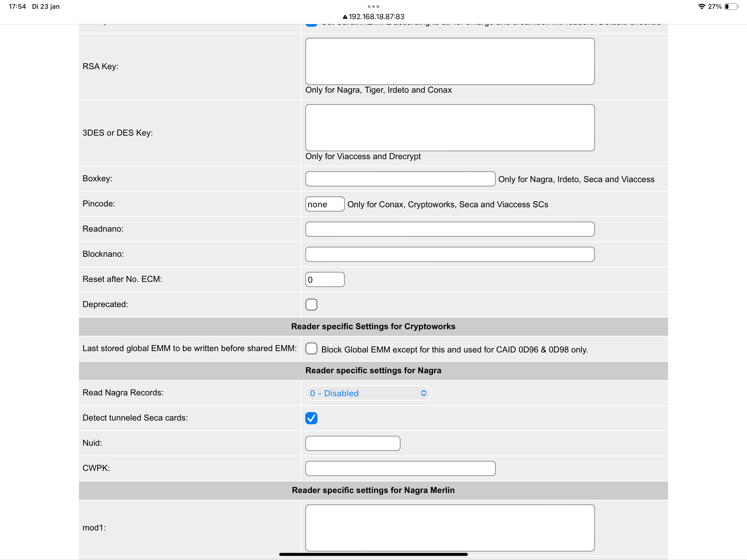Image resolution: width=747 pixels, height=560 pixels.
Task: Open the Read Nagra Records dropdown
Action: pyautogui.click(x=367, y=393)
